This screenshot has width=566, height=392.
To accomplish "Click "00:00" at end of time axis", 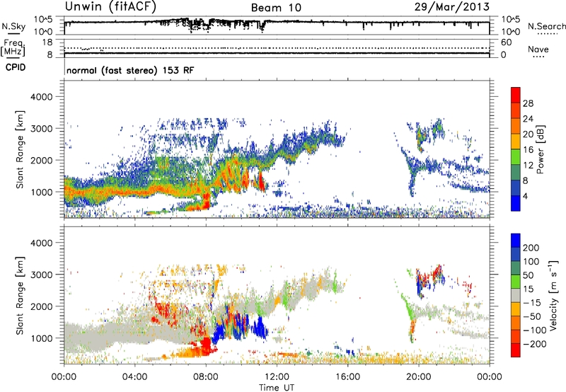I will 490,377.
